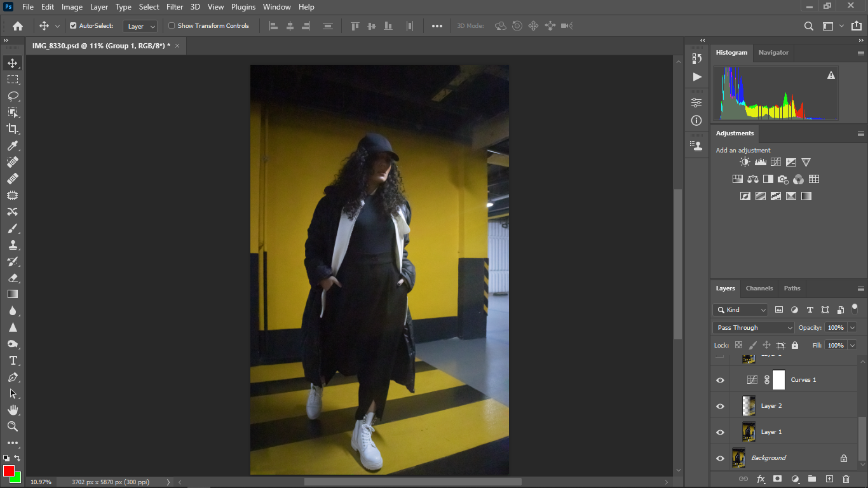Open the Auto-Select Layer dropdown

(140, 26)
